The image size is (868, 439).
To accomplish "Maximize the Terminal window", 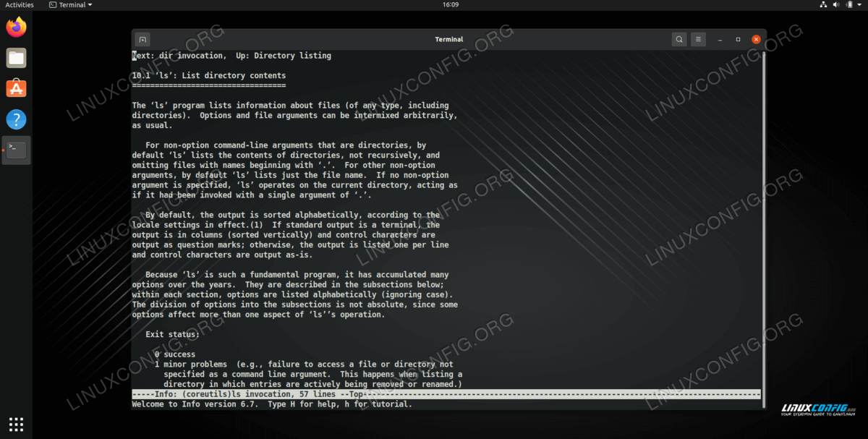I will pyautogui.click(x=738, y=39).
